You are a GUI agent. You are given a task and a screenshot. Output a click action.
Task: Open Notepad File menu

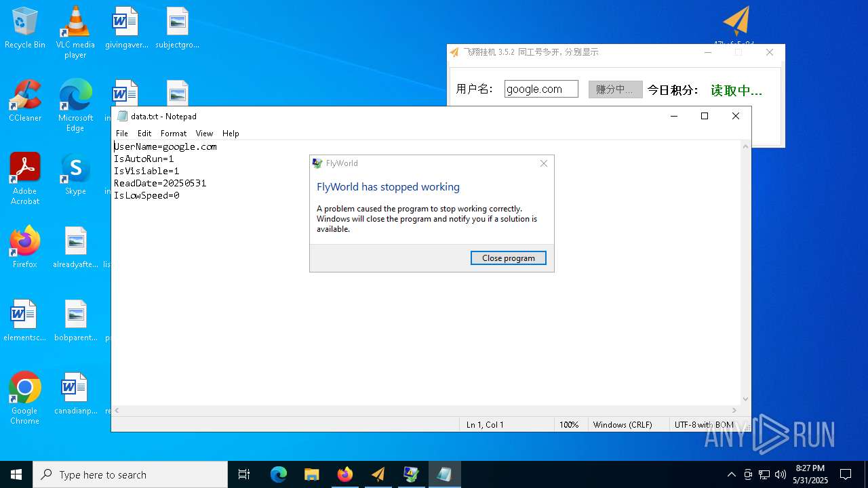pyautogui.click(x=121, y=134)
